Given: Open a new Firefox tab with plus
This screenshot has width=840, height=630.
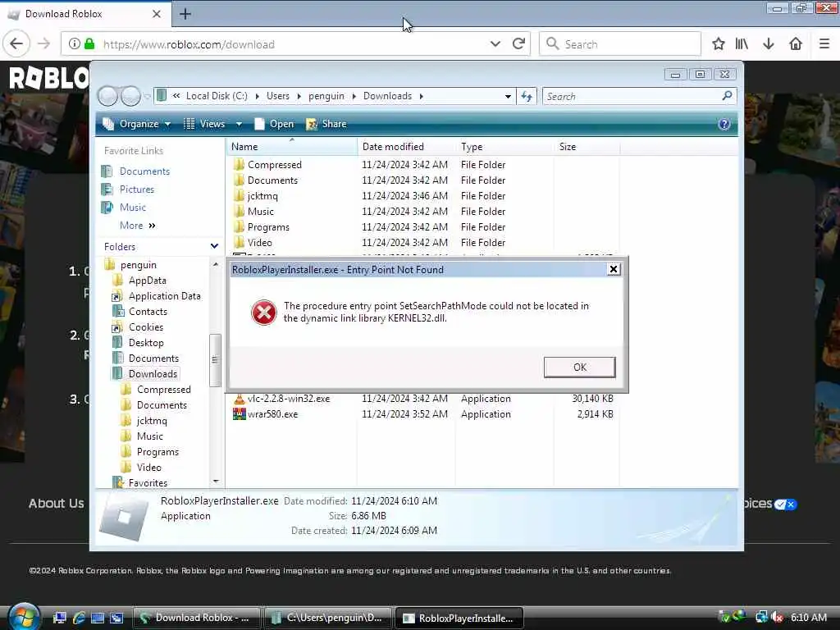Looking at the screenshot, I should [185, 14].
